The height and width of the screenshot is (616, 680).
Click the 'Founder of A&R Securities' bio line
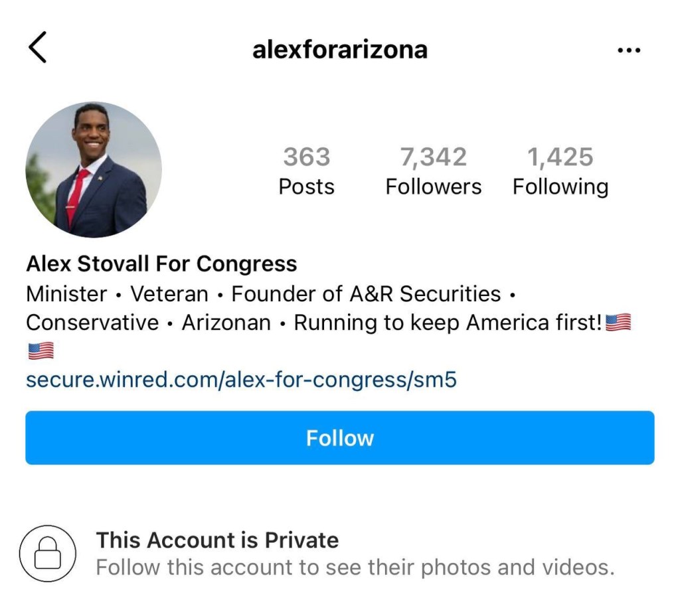tap(366, 293)
